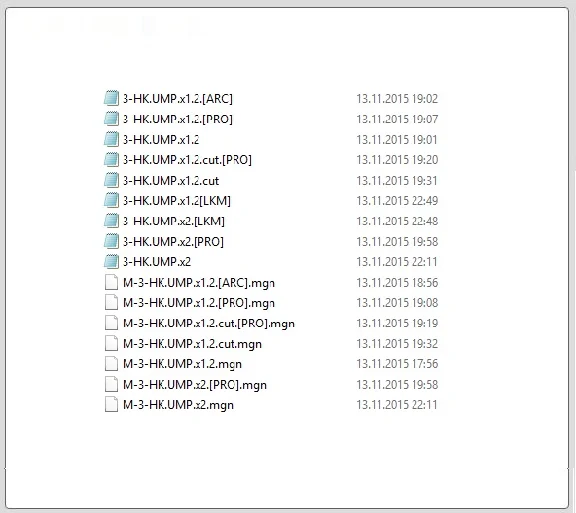Click the blank icon of M-3-HK.UMP.x1.2.[ARC].mgn
576x513 pixels.
point(111,283)
